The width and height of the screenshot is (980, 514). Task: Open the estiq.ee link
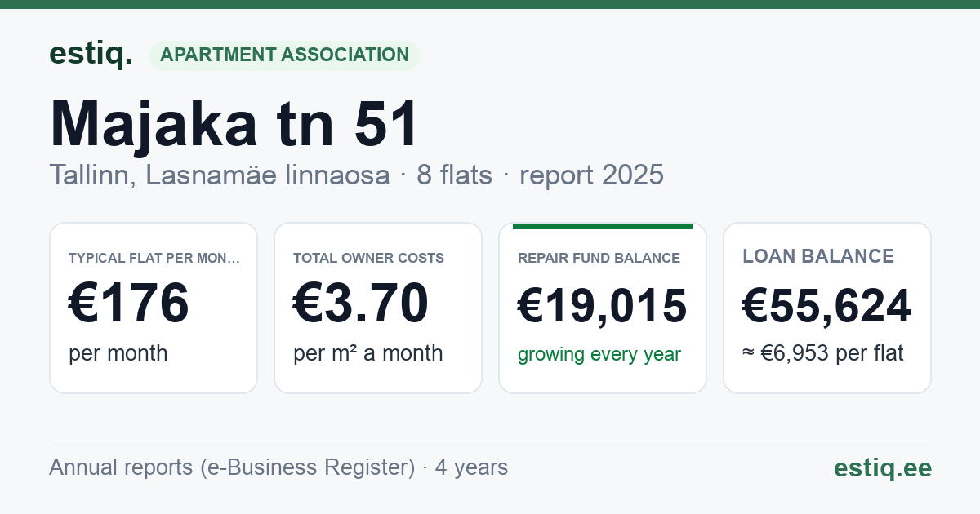click(x=882, y=467)
